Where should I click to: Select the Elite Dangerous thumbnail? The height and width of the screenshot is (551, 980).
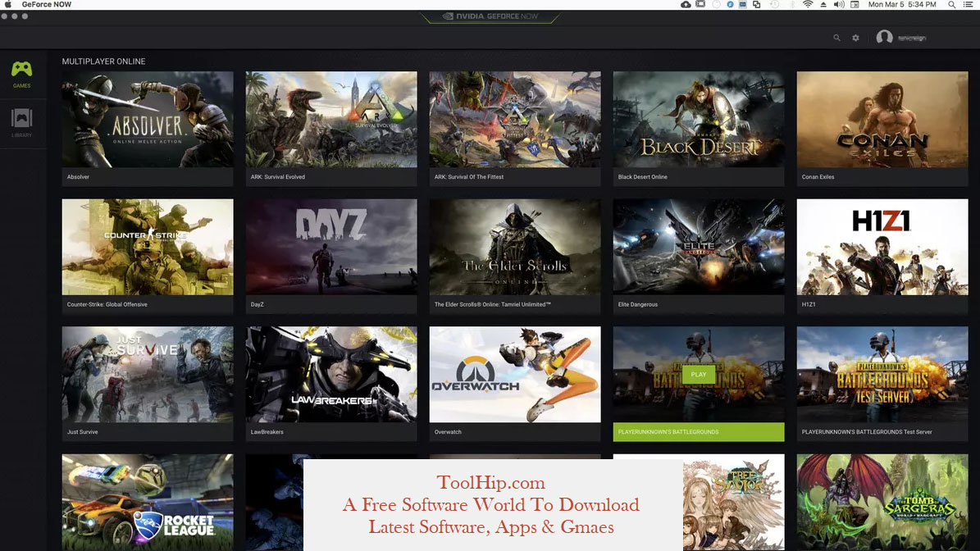pos(699,247)
